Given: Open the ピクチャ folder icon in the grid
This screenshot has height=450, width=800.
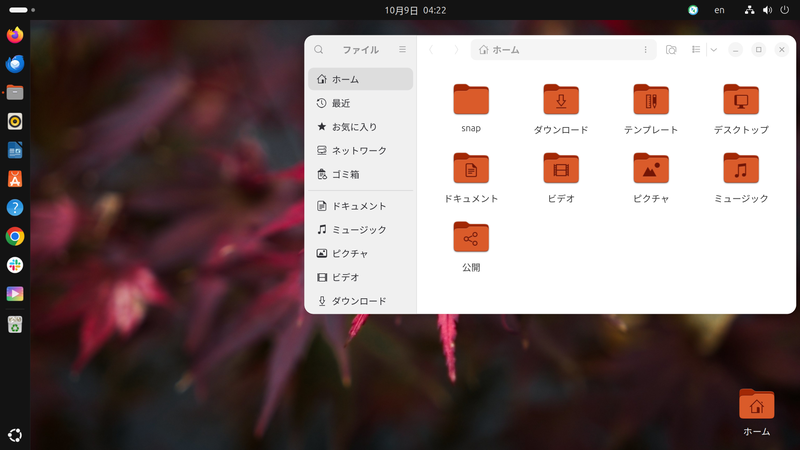Looking at the screenshot, I should [x=651, y=169].
